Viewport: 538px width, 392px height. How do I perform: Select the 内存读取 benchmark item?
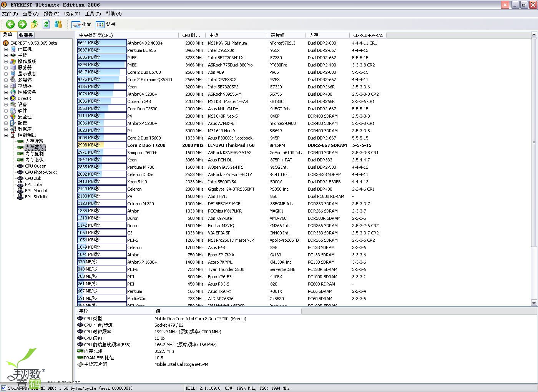click(34, 141)
